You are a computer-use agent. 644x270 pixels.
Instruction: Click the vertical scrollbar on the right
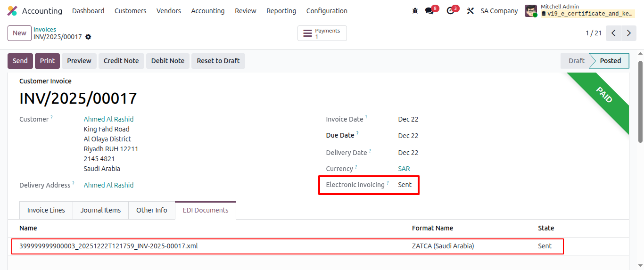(x=640, y=101)
